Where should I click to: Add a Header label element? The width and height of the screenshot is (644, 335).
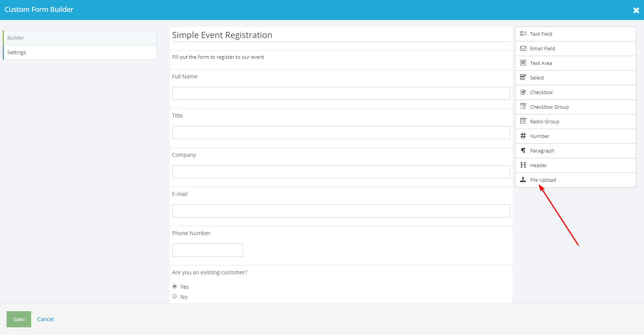click(x=538, y=165)
